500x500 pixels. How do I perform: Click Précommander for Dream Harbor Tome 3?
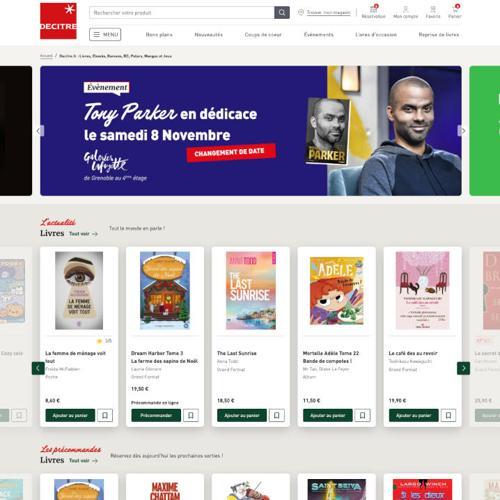156,415
